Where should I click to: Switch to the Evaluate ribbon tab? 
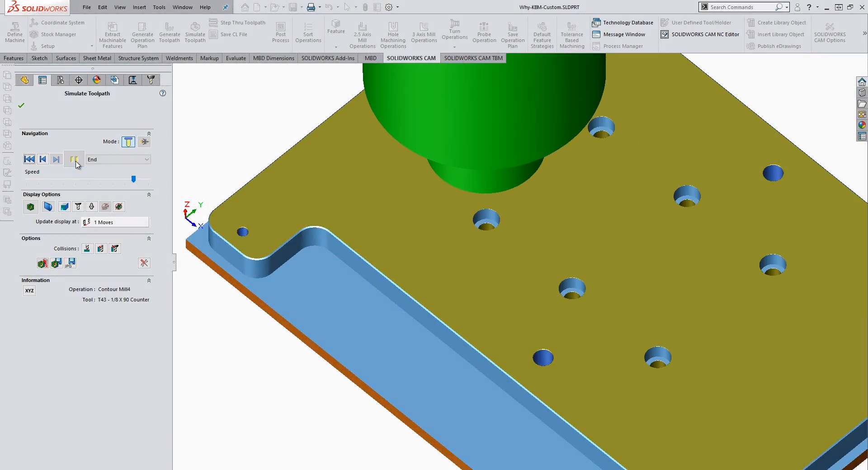tap(236, 58)
